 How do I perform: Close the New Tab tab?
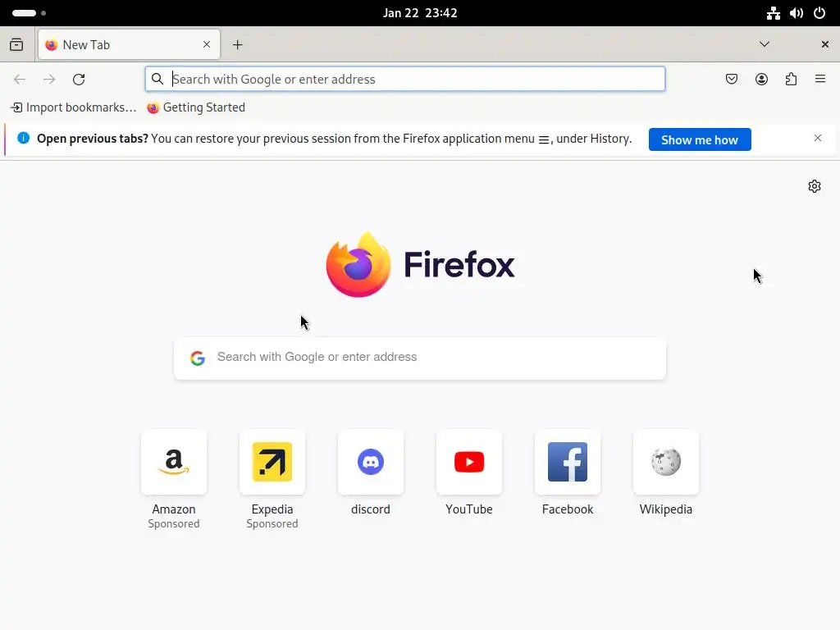coord(207,44)
